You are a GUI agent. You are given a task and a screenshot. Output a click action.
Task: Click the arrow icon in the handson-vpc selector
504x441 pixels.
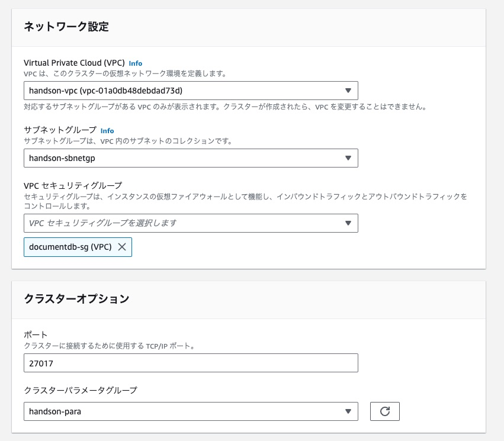[x=348, y=91]
